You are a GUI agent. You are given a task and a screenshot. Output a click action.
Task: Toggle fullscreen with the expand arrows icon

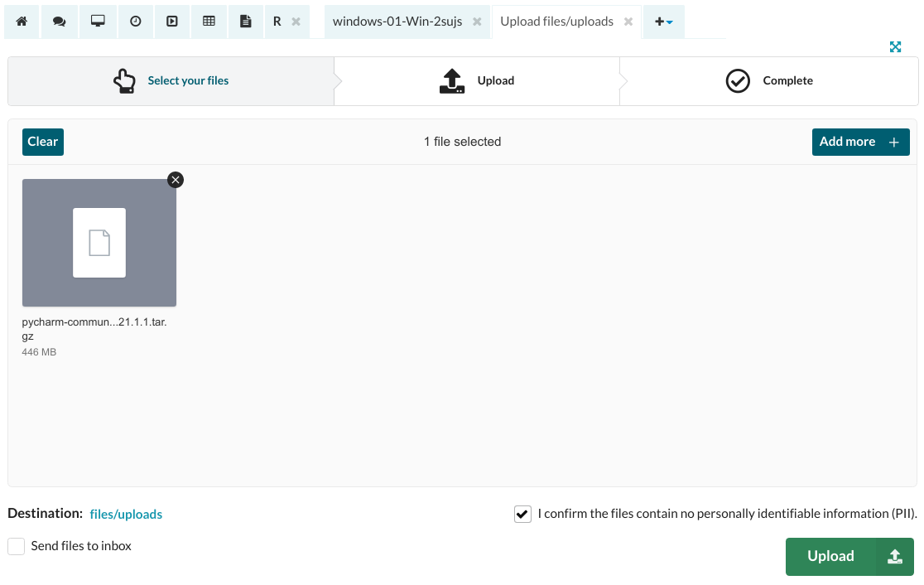click(895, 47)
